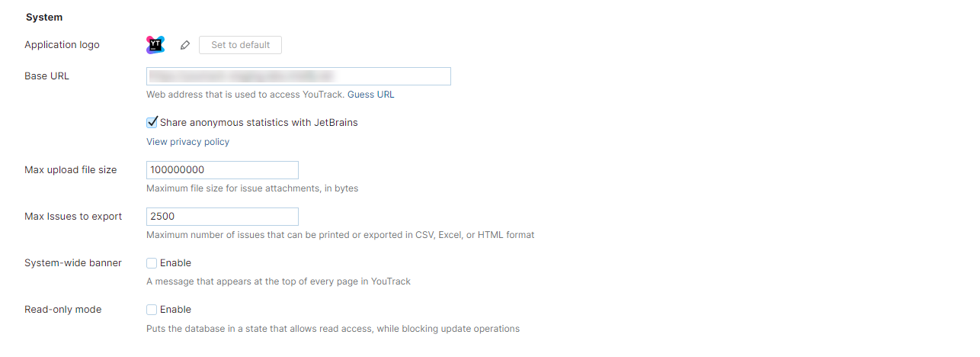
Task: Click the System-wide banner label
Action: click(73, 263)
